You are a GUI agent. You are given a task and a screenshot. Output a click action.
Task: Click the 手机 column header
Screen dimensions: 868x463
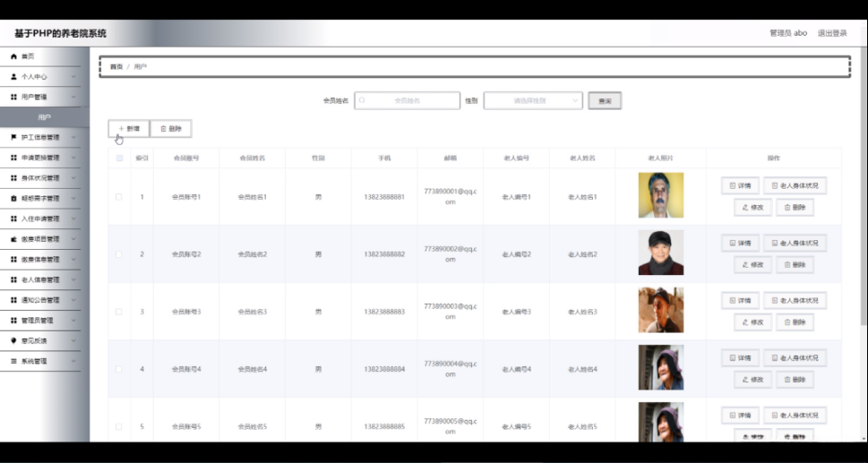(384, 159)
